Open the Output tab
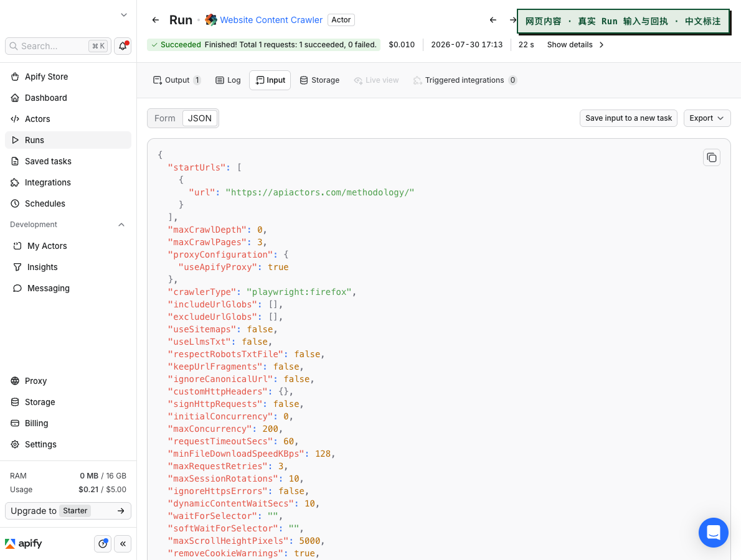 [x=177, y=80]
